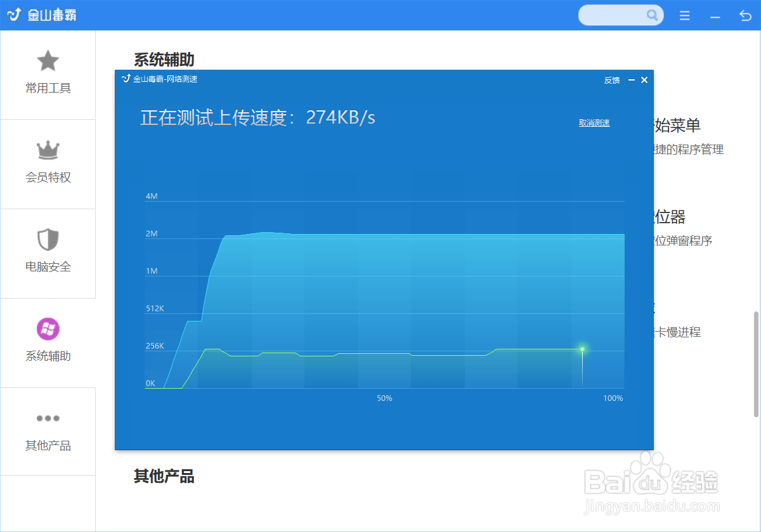Open 会员特权 crown icon in sidebar
Screen dimensions: 761x532
48,150
